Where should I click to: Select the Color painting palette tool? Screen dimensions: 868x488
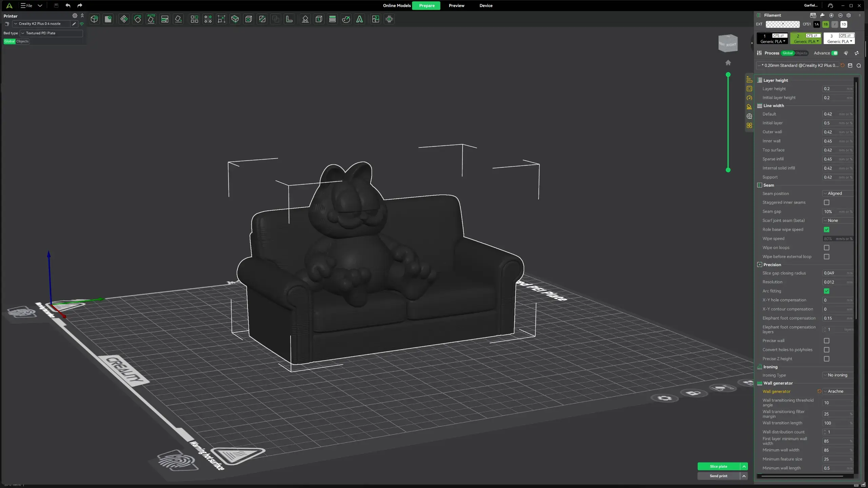point(346,19)
